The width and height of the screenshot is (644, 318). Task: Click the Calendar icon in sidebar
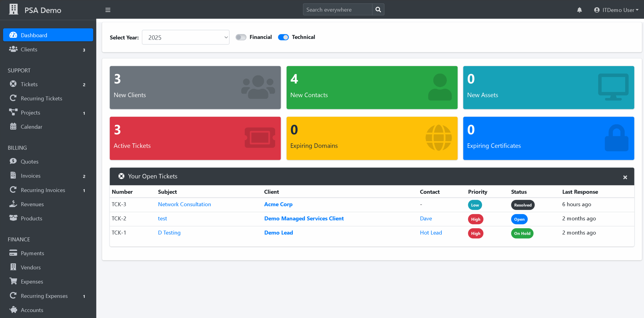click(13, 127)
